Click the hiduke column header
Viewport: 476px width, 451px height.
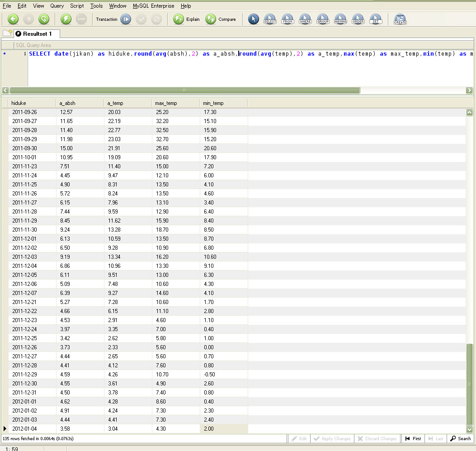[32, 103]
